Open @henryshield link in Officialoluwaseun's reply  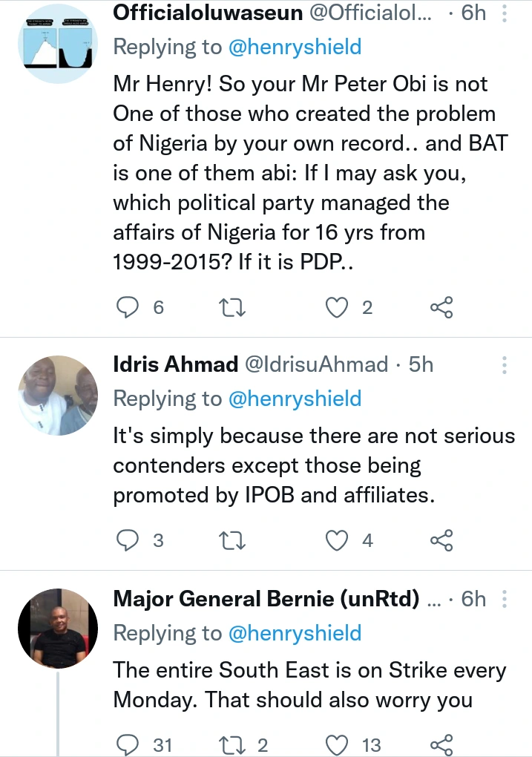pos(295,47)
